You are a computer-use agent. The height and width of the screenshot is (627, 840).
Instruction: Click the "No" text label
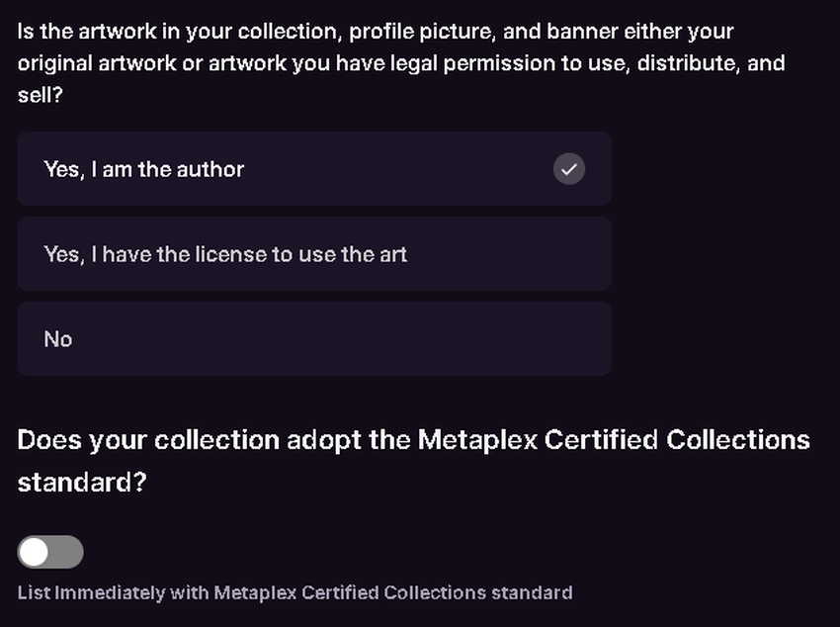click(58, 339)
